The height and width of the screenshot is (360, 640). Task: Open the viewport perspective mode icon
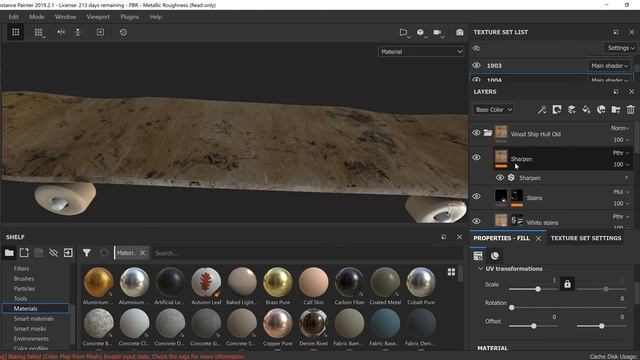[x=403, y=32]
